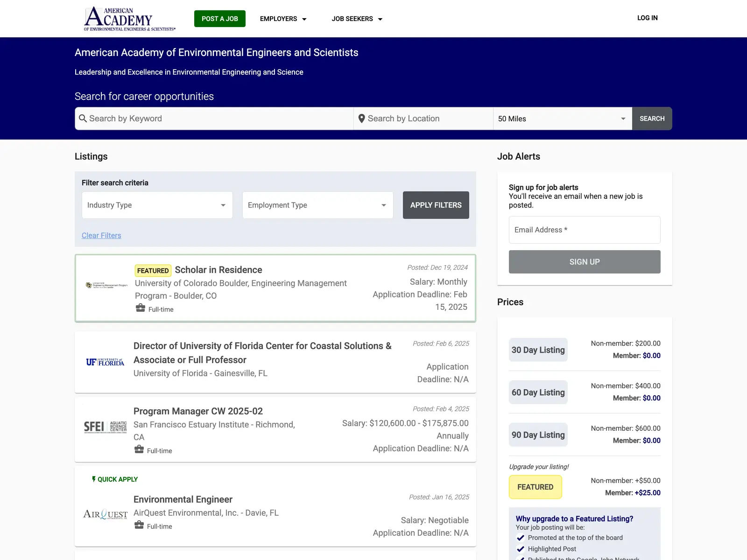The image size is (747, 560).
Task: Click the checkmark beside "Promoted at the top"
Action: point(521,538)
